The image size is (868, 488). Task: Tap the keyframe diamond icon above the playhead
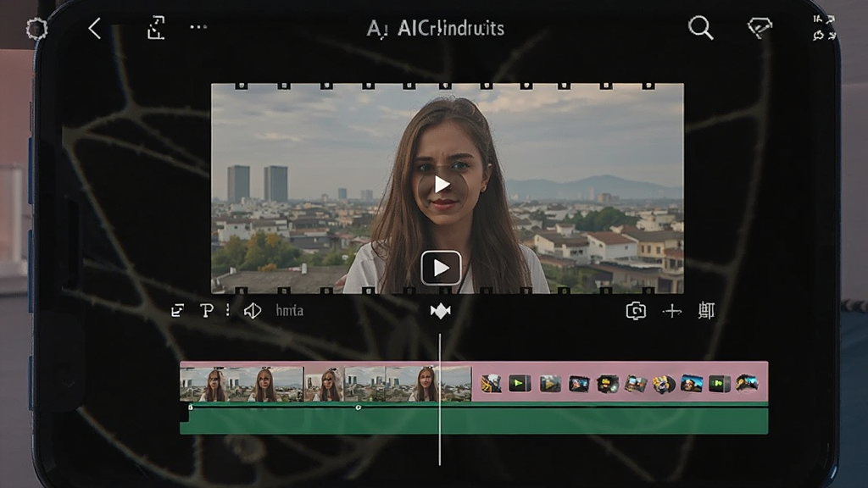pos(441,312)
